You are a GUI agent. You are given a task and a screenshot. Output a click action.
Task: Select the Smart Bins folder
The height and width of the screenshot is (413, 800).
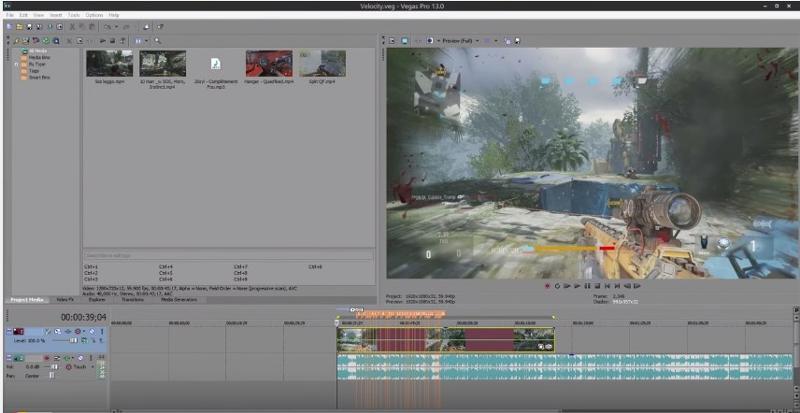point(36,78)
